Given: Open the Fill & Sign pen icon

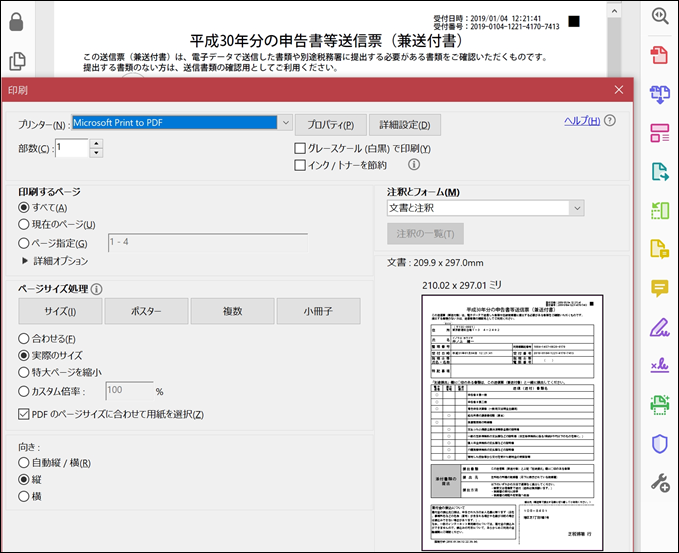Looking at the screenshot, I should 660,327.
